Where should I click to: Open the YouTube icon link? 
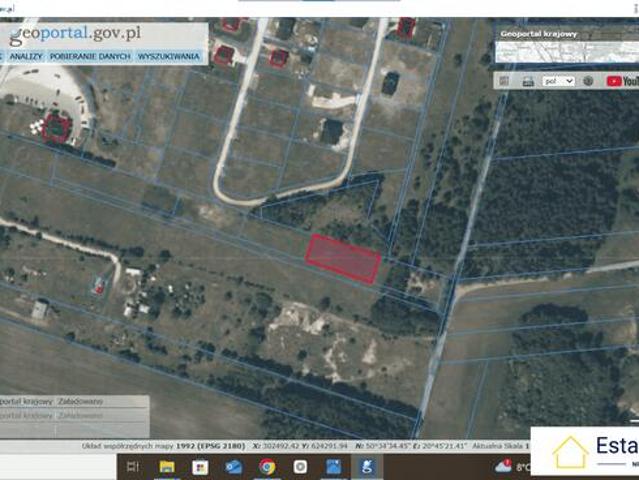click(x=623, y=81)
